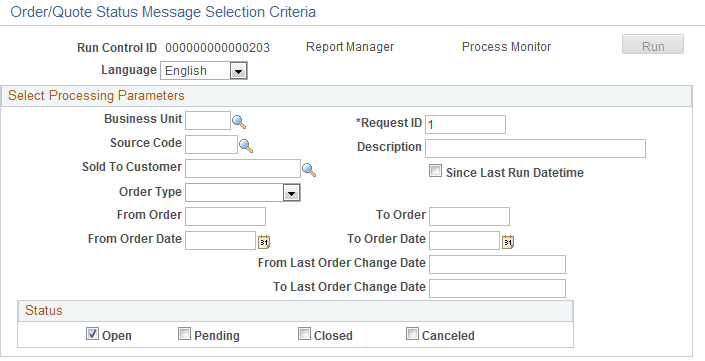Click the Request ID input field
This screenshot has height=361, width=705.
point(465,125)
